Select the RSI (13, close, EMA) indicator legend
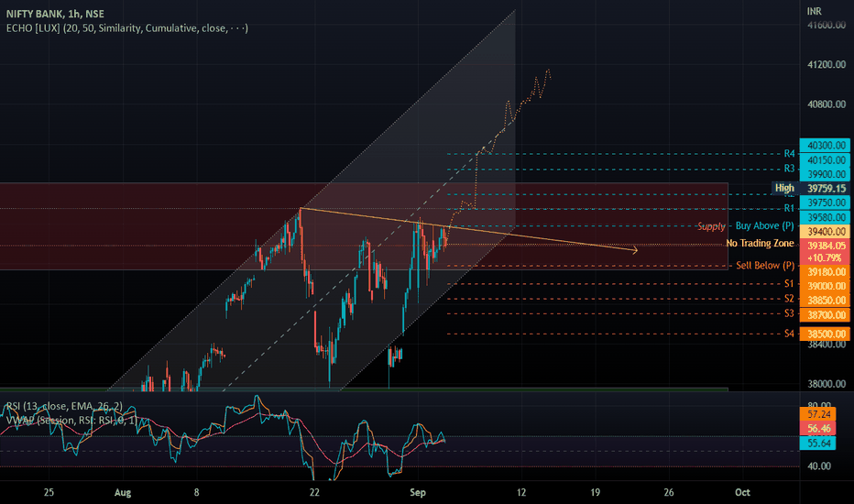 64,407
